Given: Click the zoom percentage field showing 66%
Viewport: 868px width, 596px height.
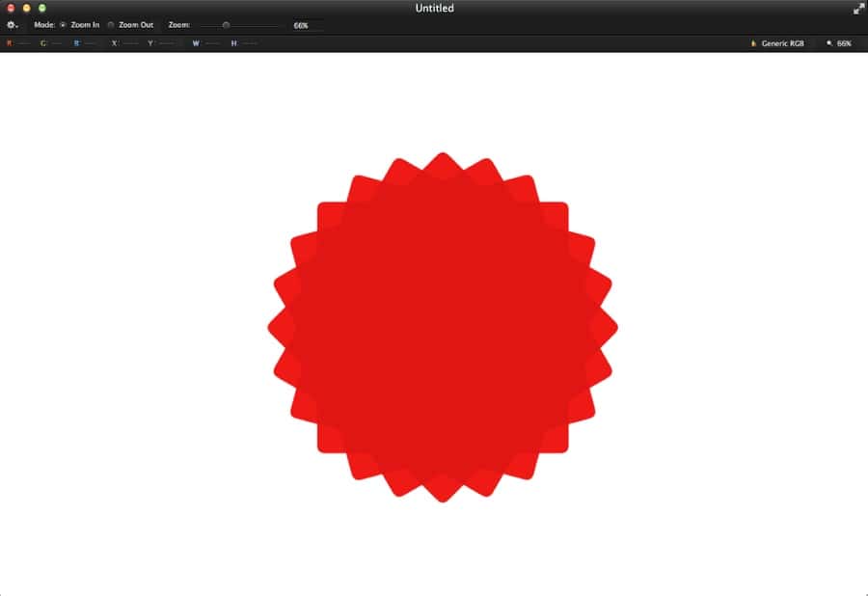Looking at the screenshot, I should 308,25.
